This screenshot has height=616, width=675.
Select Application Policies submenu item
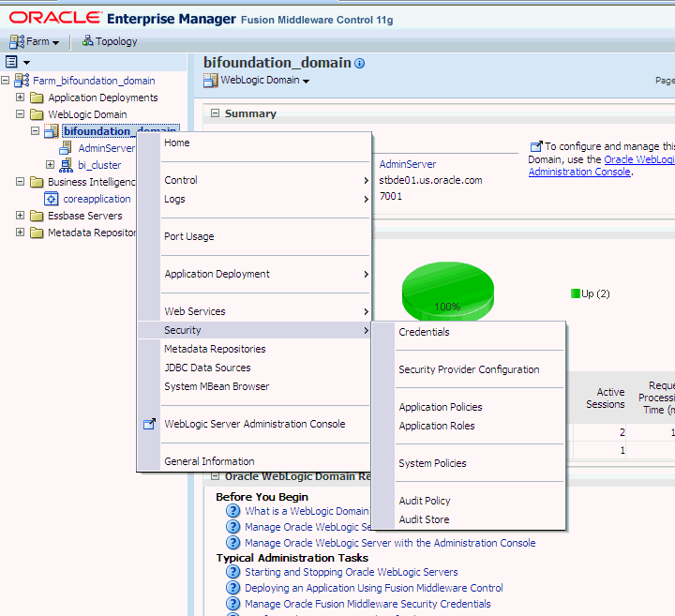coord(469,407)
